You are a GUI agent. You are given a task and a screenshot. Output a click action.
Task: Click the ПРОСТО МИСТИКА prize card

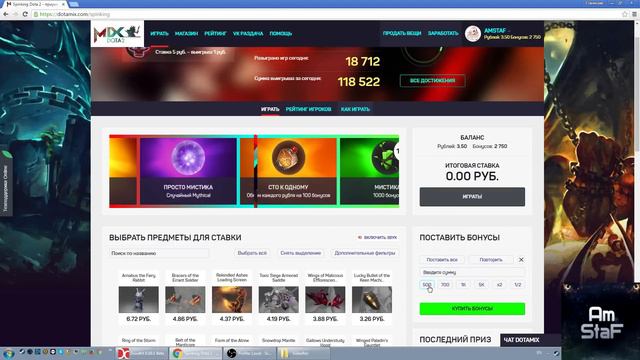pyautogui.click(x=188, y=171)
